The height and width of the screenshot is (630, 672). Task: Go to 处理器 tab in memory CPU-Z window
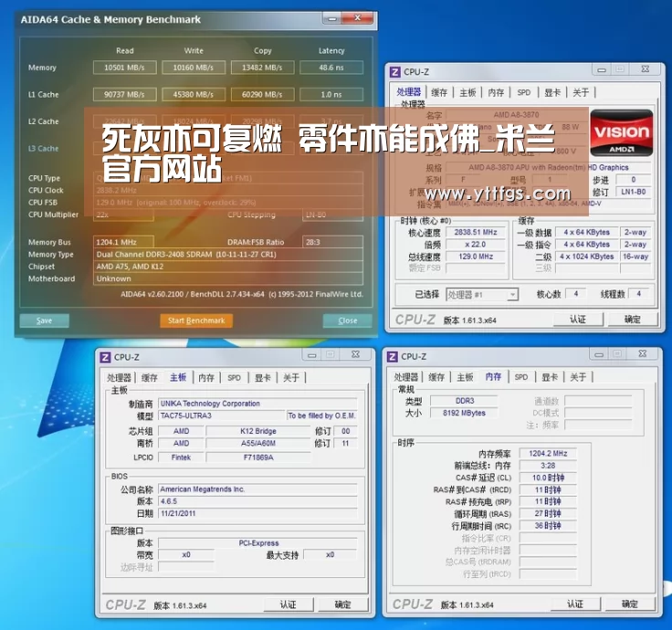[x=406, y=377]
